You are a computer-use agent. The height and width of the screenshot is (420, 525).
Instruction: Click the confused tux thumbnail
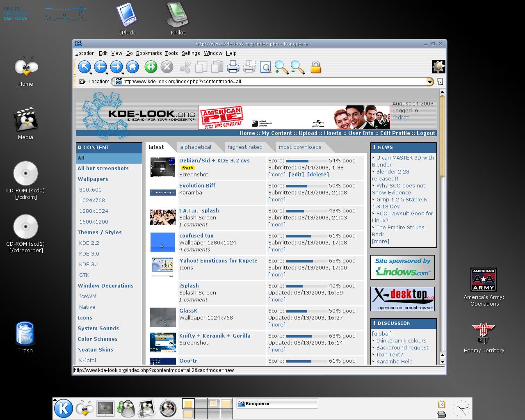point(163,242)
